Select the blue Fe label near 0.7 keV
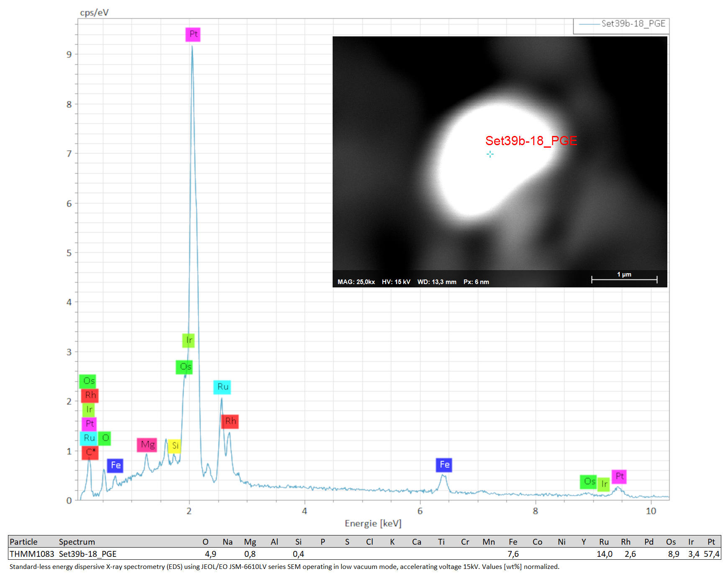Image resolution: width=728 pixels, height=584 pixels. 115,466
